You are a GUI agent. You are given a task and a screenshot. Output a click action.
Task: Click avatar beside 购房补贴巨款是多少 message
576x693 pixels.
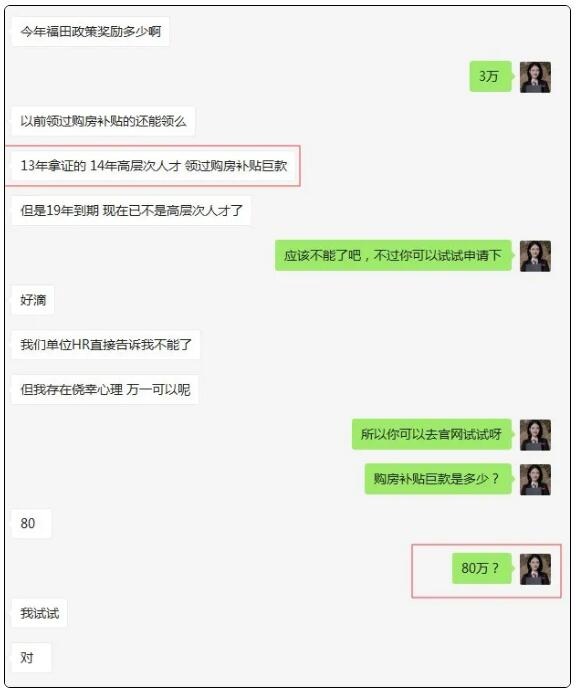535,480
